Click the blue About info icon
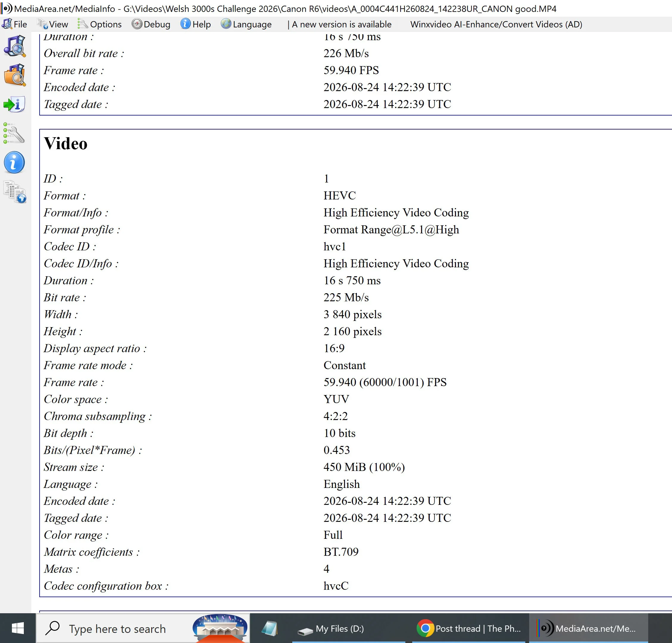The width and height of the screenshot is (672, 643). click(14, 163)
